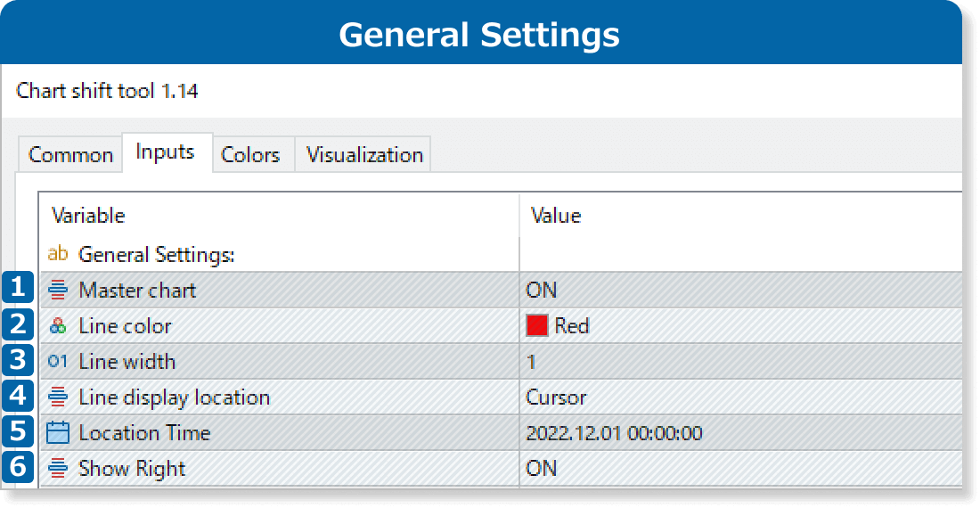Open the Common tab

70,154
